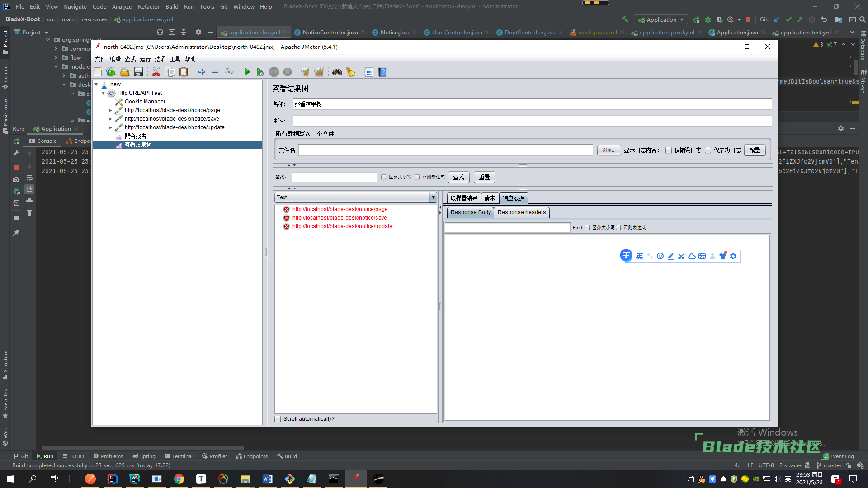Click the 配置 button
This screenshot has width=868, height=488.
coord(755,150)
